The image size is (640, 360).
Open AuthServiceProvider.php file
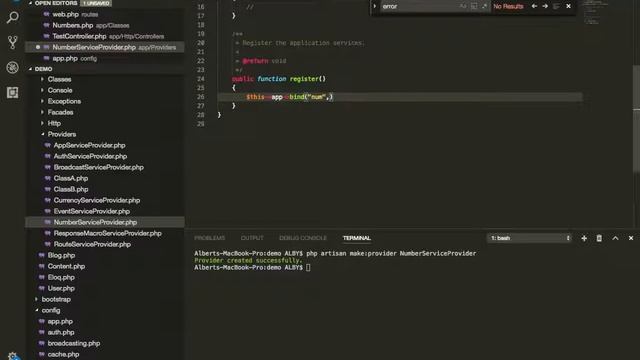click(x=90, y=156)
